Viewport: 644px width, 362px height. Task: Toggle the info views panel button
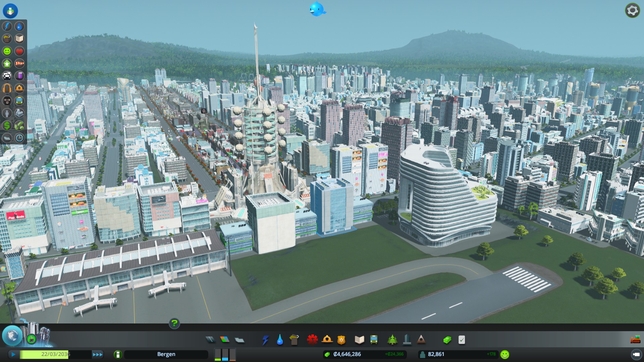coord(10,11)
